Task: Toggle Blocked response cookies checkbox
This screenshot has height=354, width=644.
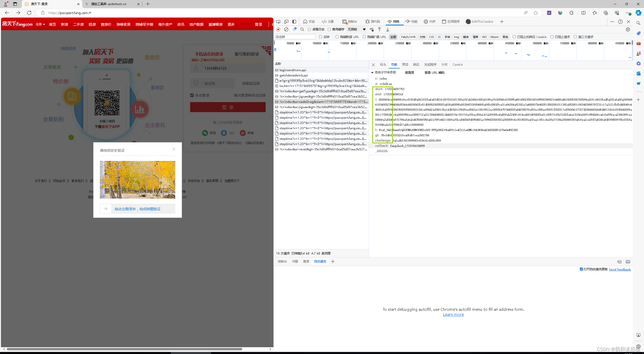Action: click(514, 37)
